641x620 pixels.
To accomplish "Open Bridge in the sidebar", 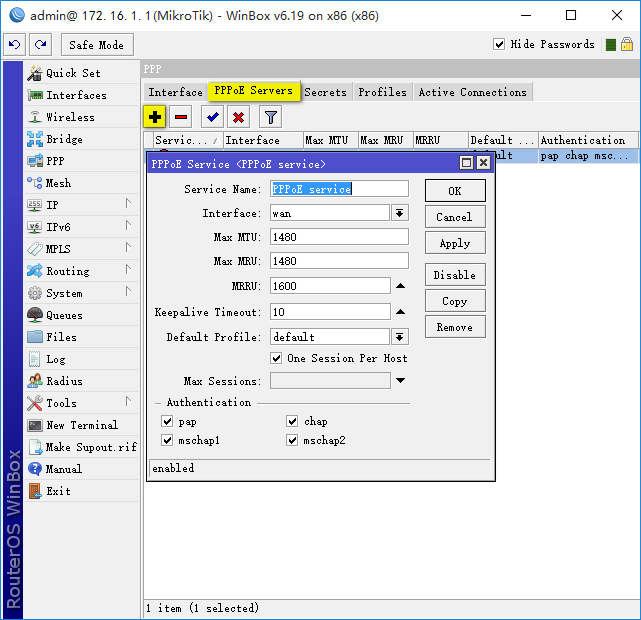I will point(82,139).
